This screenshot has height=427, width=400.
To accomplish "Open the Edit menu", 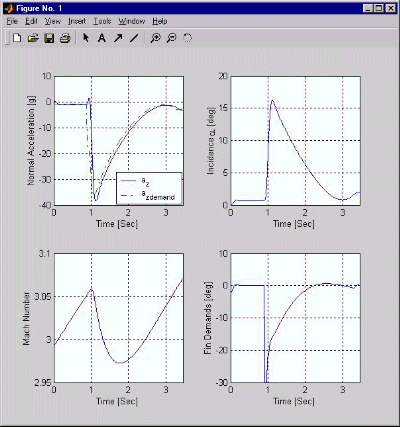I will (31, 21).
